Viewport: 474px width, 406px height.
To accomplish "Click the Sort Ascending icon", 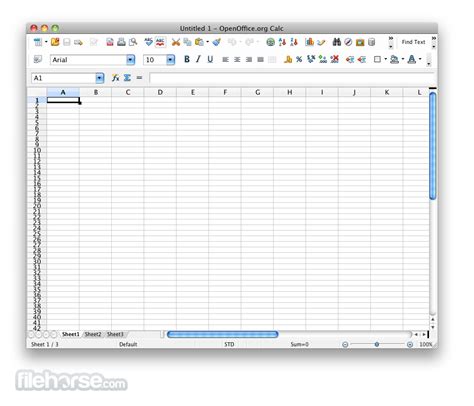I will point(282,42).
